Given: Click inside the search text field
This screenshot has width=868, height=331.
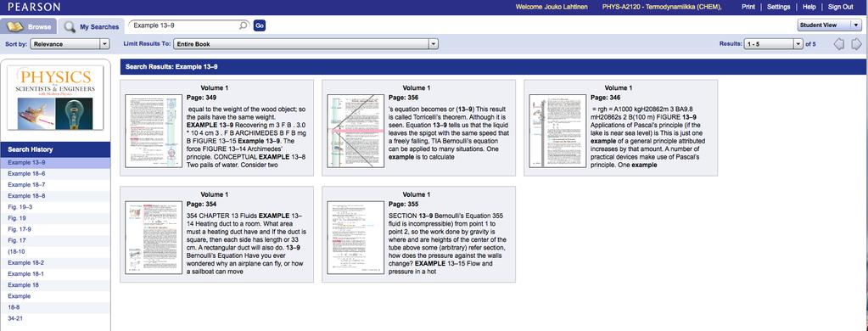Looking at the screenshot, I should coord(183,25).
